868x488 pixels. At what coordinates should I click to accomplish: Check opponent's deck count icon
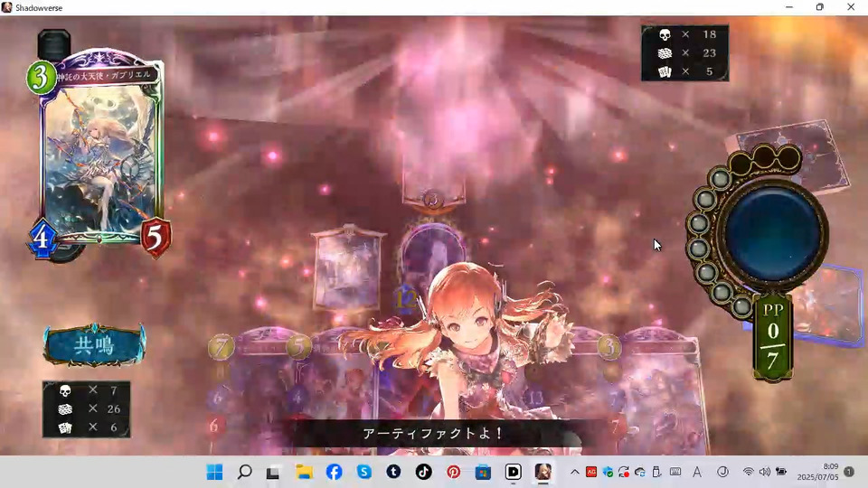[665, 53]
